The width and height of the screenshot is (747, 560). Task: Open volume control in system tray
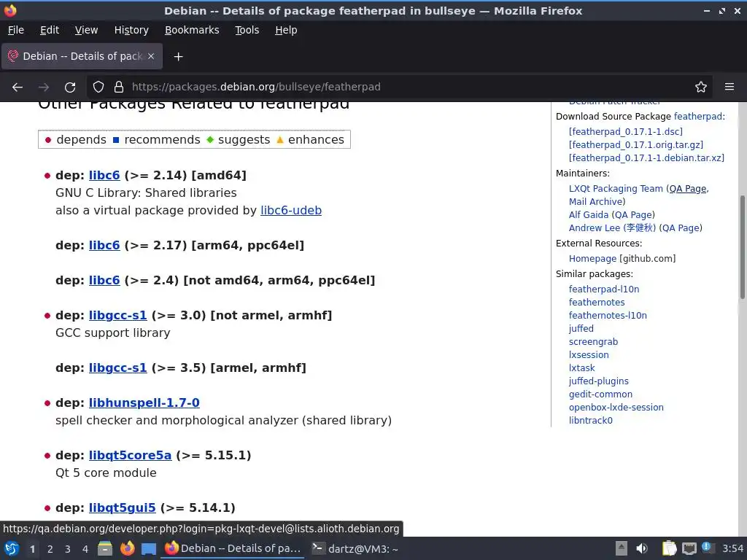(x=642, y=548)
